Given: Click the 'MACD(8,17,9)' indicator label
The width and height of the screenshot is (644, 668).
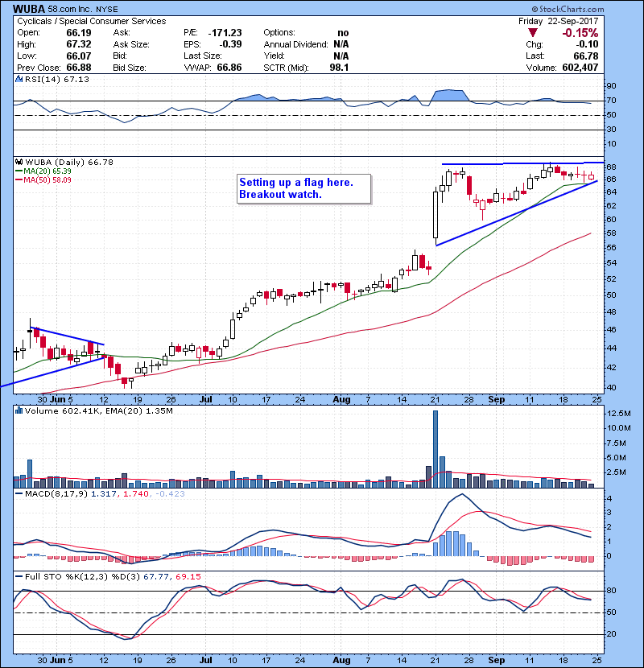Looking at the screenshot, I should click(56, 494).
